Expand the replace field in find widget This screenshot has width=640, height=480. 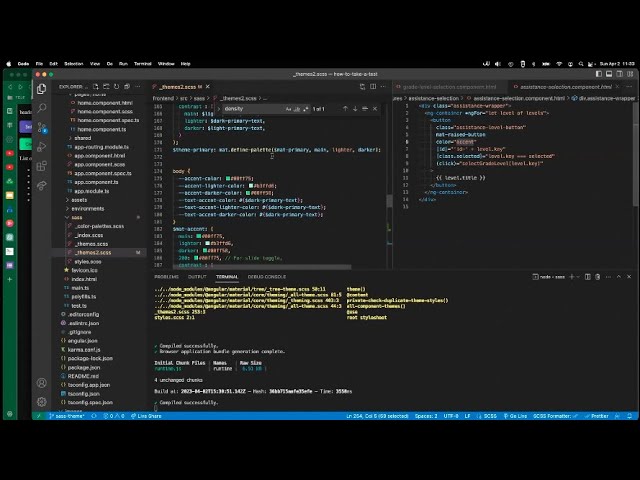pos(218,109)
